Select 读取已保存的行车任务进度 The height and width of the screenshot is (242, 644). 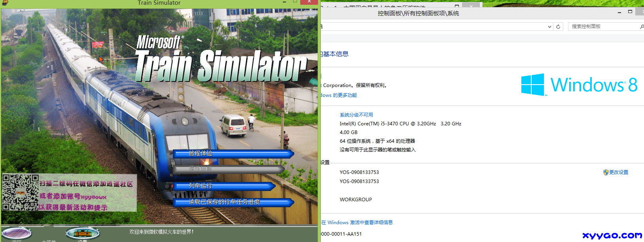tap(233, 202)
